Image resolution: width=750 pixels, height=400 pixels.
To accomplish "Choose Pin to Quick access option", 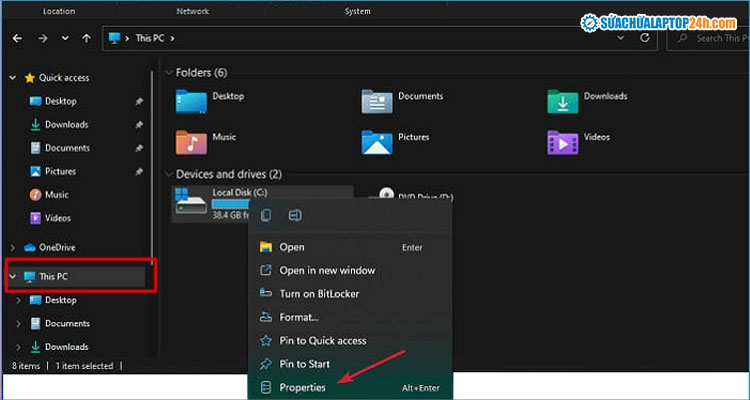I will (322, 340).
